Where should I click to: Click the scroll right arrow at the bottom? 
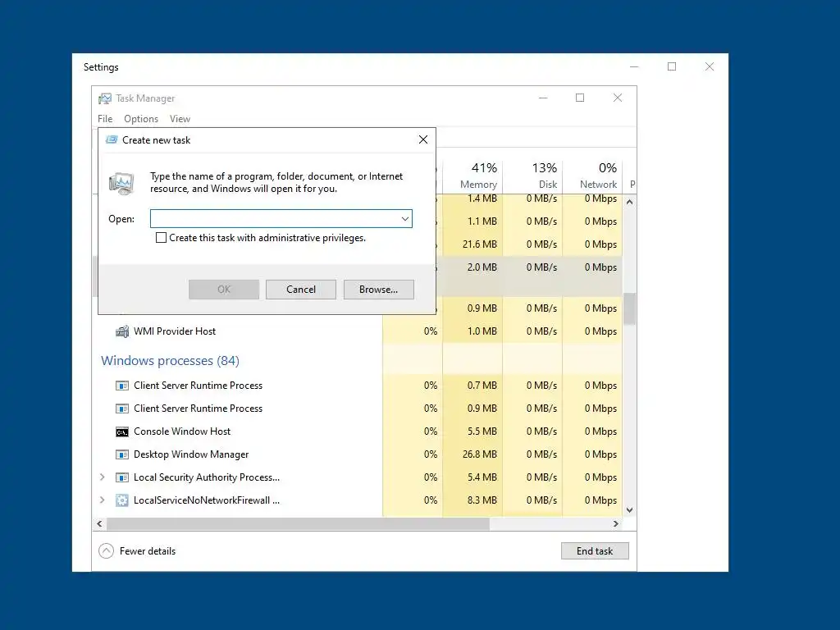616,523
